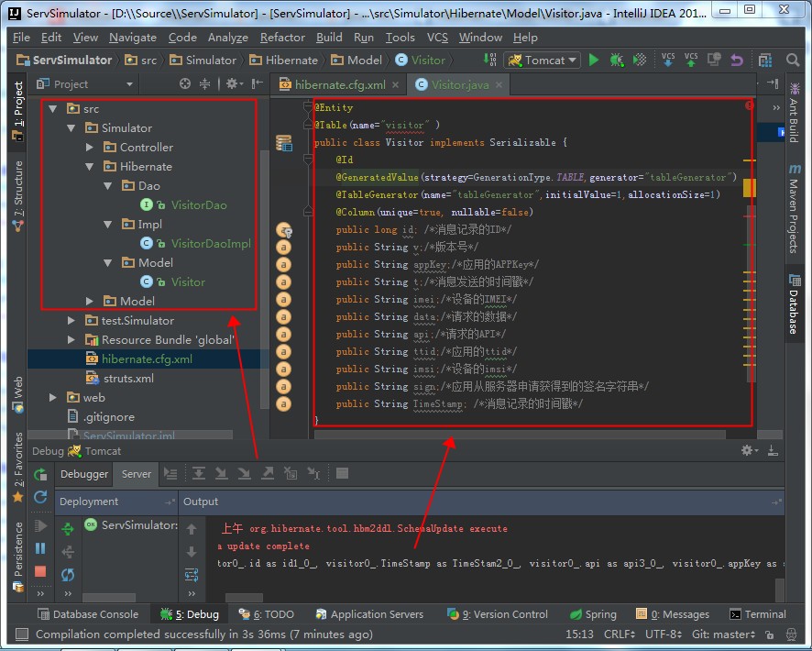Collapse the Simulator package
This screenshot has width=812, height=651.
(x=71, y=128)
